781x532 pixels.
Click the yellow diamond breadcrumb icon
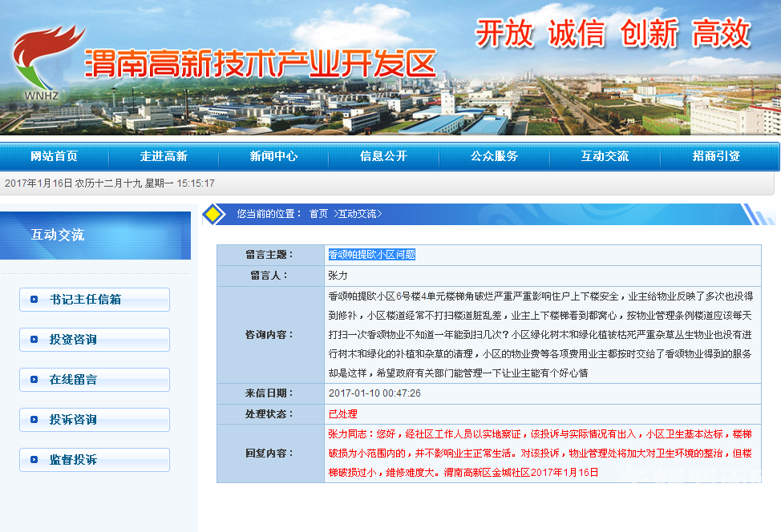pos(213,214)
